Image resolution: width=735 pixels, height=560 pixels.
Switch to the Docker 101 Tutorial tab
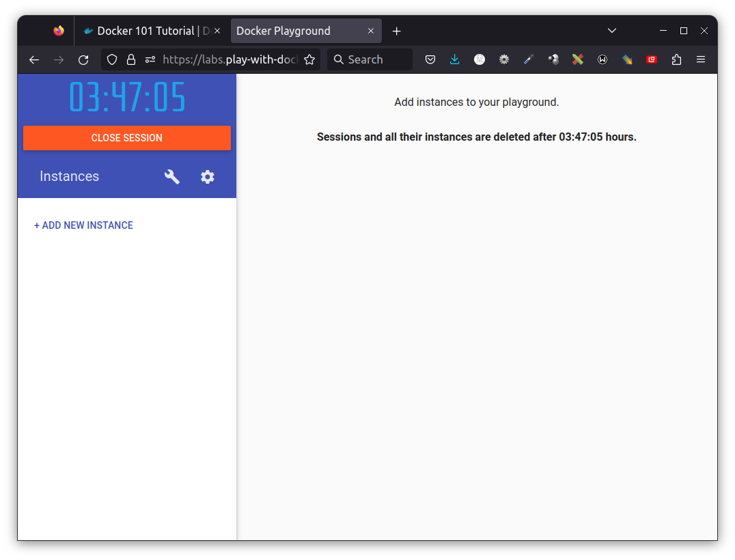click(152, 31)
